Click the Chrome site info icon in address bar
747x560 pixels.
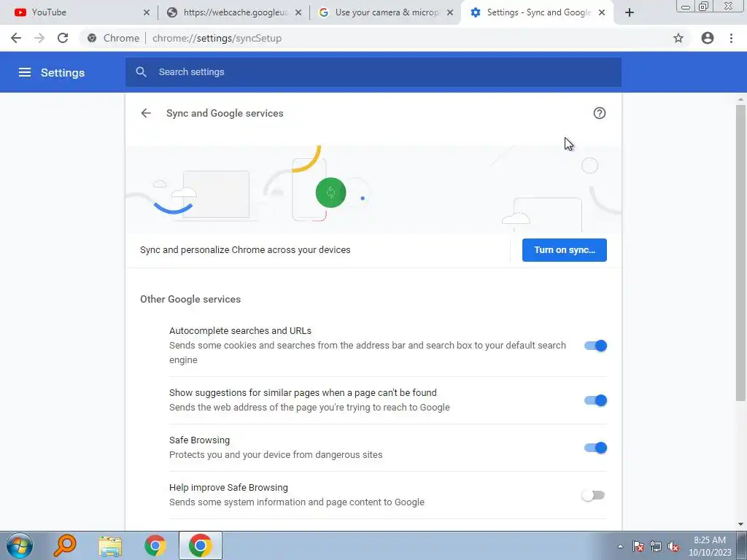92,38
